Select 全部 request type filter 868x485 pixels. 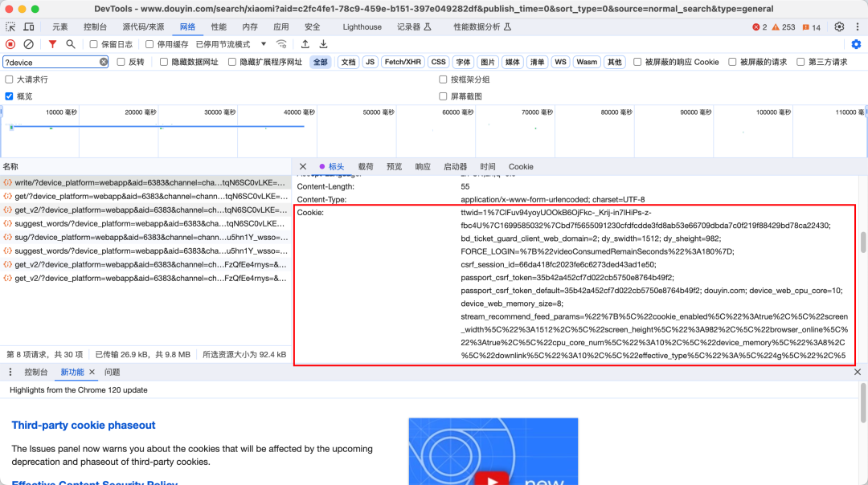click(x=321, y=62)
